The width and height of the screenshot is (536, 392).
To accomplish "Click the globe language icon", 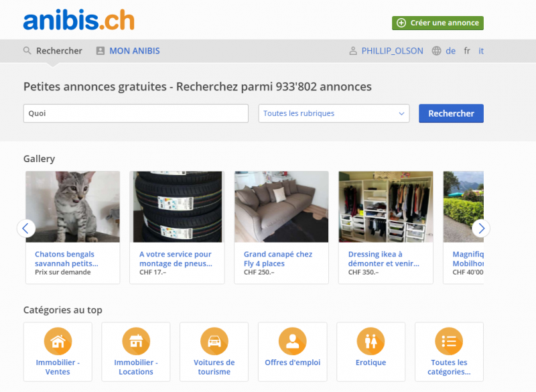I will [x=437, y=51].
